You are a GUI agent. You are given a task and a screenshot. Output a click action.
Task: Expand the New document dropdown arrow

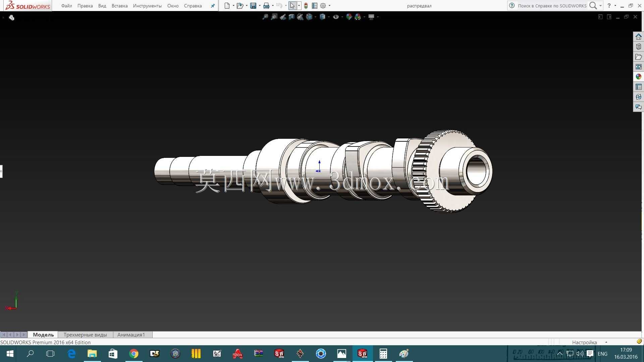click(x=233, y=6)
